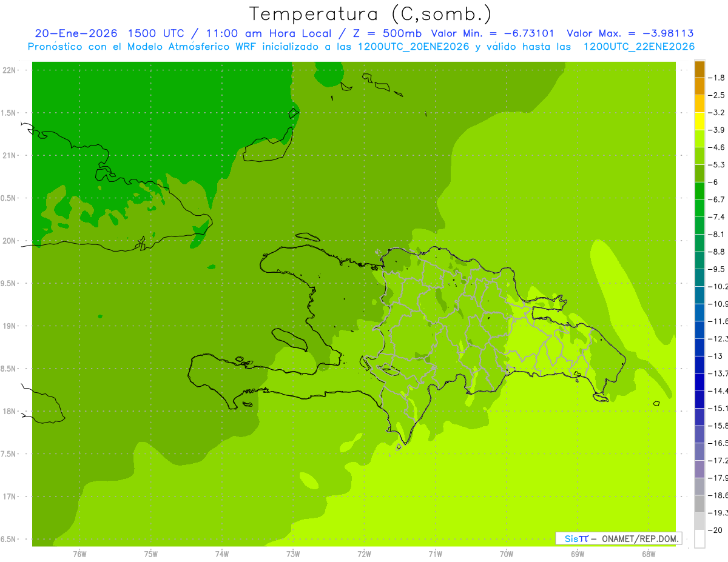Click the "-5.3" colorbar label
Image resolution: width=728 pixels, height=562 pixels.
pyautogui.click(x=717, y=164)
